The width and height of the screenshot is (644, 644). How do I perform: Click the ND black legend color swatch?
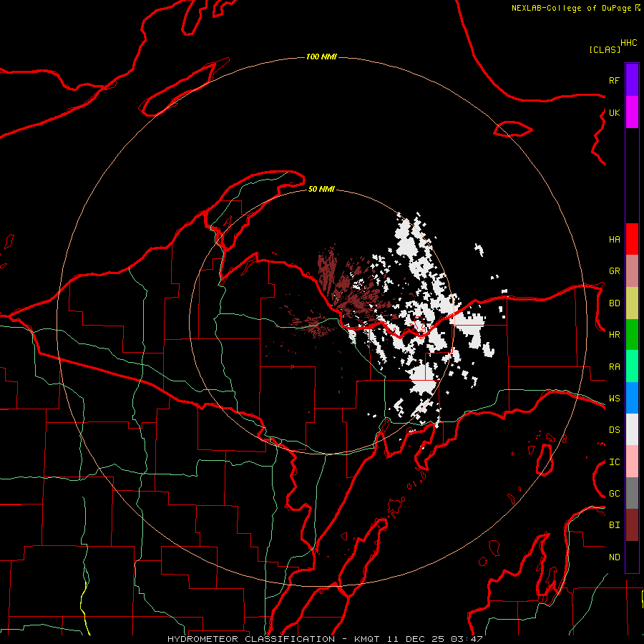coord(632,557)
